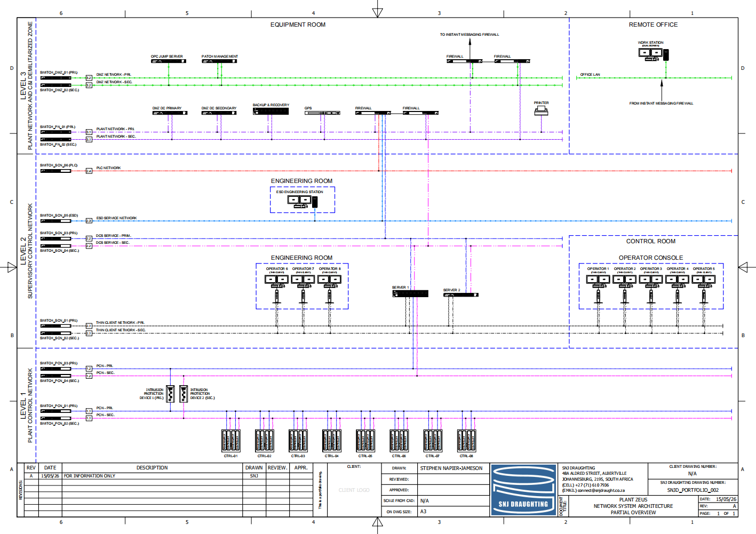Click Intrusion Protection Device 2 (SEC.) symbol
This screenshot has width=756, height=534.
(184, 394)
